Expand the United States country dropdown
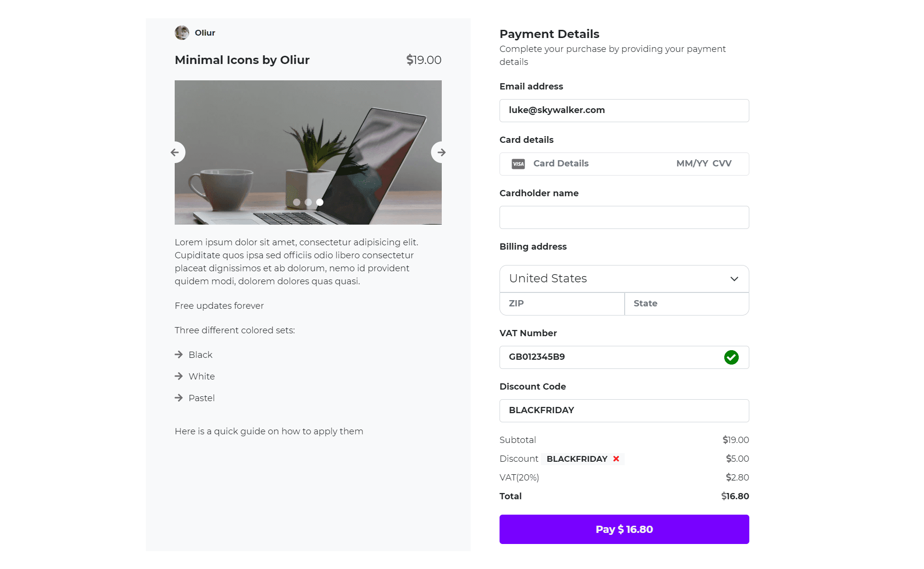The width and height of the screenshot is (924, 569). click(734, 278)
